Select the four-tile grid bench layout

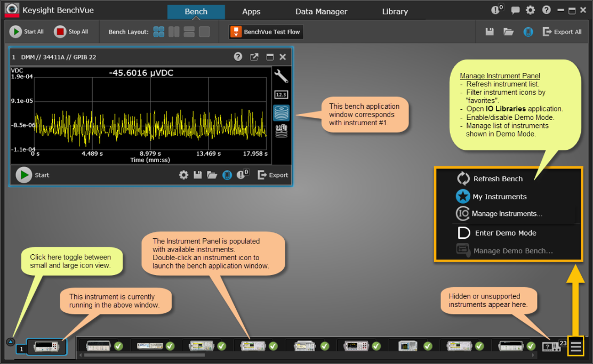[159, 32]
